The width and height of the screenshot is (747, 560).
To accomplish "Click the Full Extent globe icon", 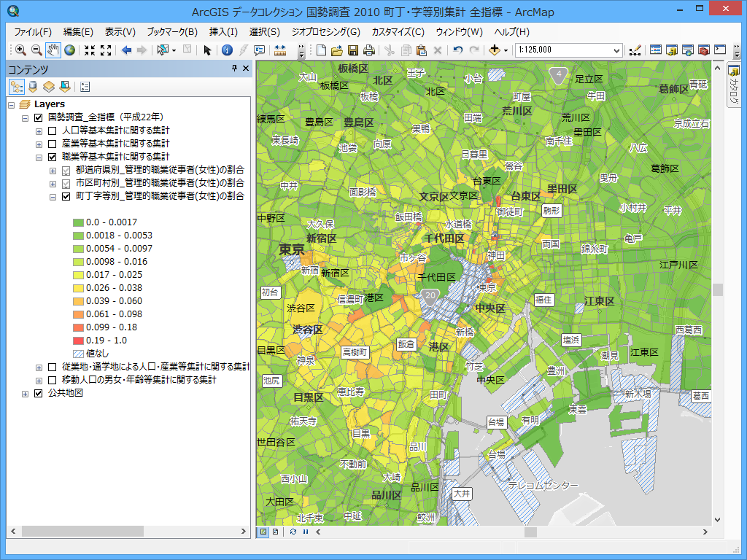I will [x=69, y=50].
